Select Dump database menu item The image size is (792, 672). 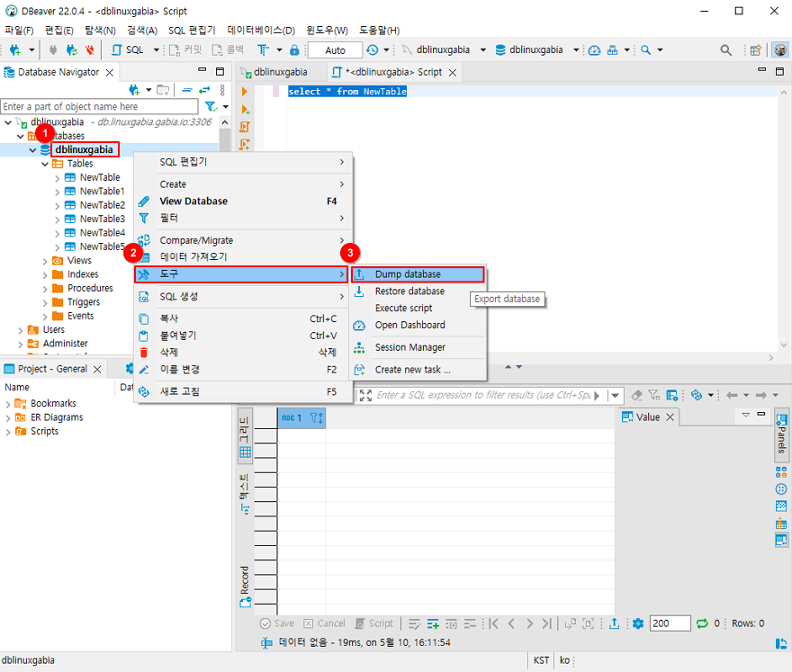point(418,274)
